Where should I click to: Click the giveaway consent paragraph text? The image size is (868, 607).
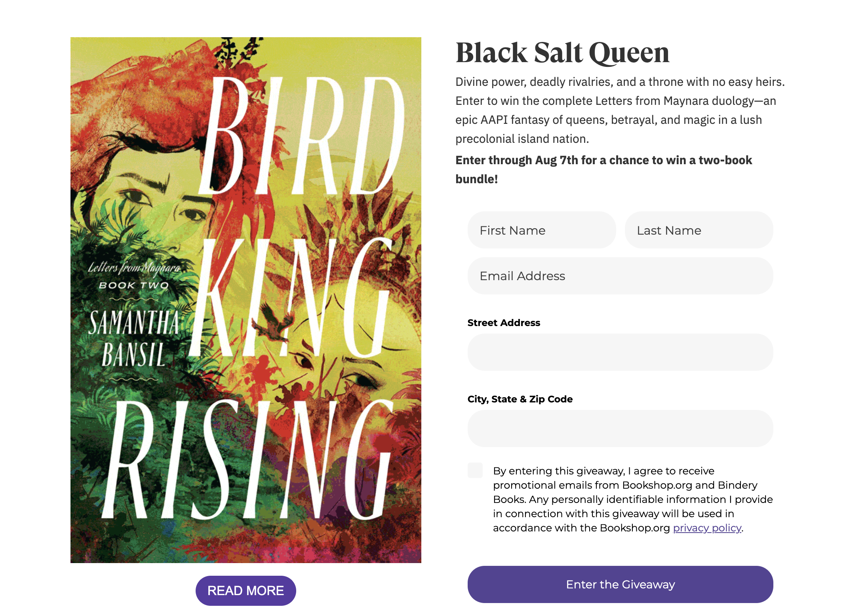coord(633,499)
